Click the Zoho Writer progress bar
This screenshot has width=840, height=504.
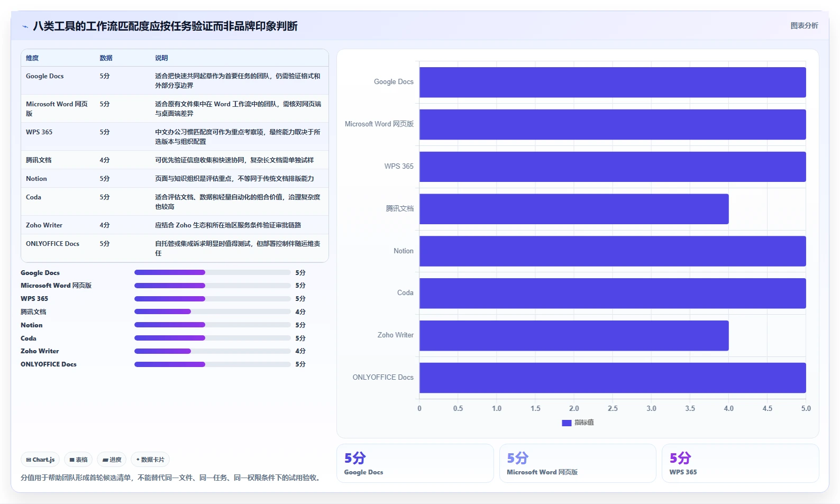click(213, 351)
